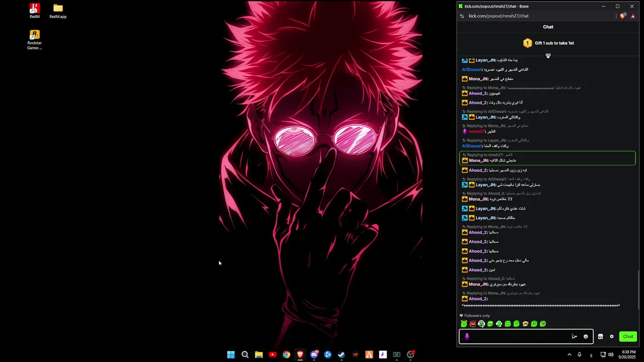Open the emoji picker smiley in chat input
Screen dimensions: 644x362
(586, 336)
